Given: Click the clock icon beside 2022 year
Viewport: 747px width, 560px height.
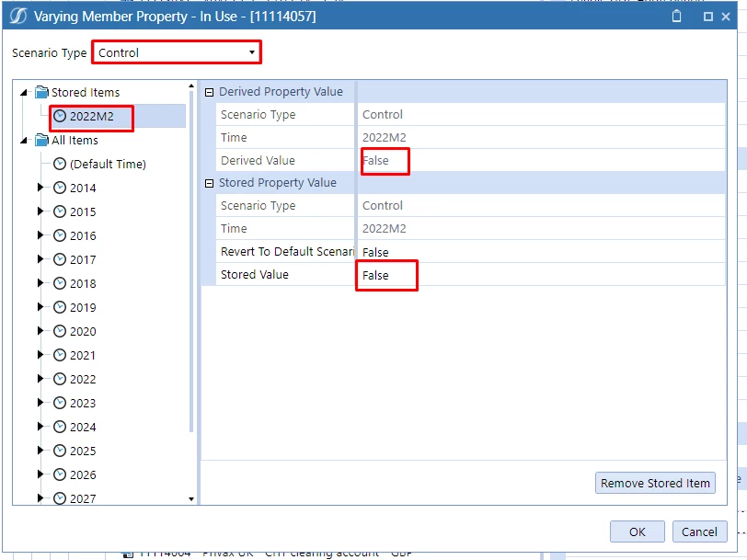Looking at the screenshot, I should point(60,379).
